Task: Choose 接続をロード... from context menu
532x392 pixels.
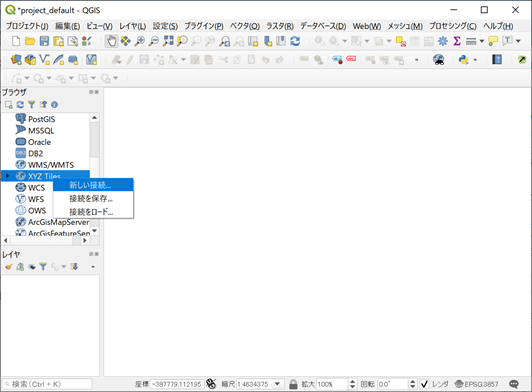Action: [93, 212]
